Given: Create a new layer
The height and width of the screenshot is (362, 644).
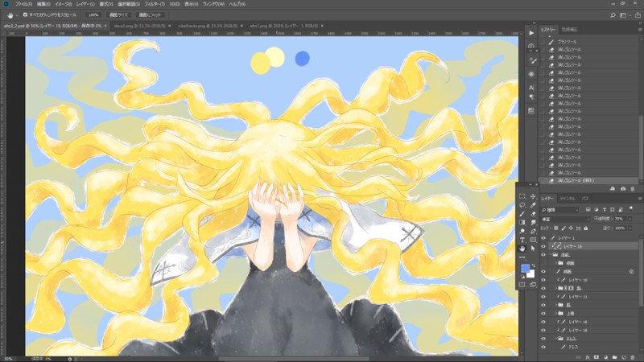Looking at the screenshot, I should pyautogui.click(x=623, y=357).
